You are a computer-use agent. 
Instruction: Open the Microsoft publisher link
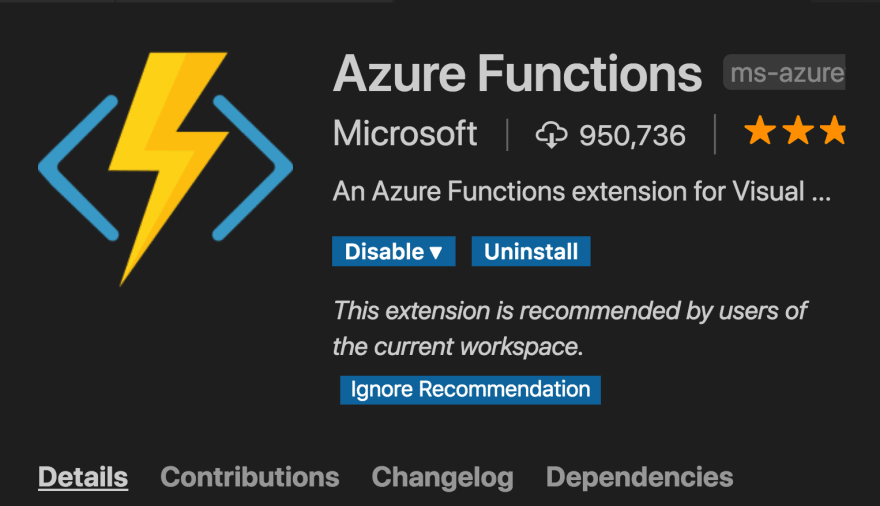click(405, 134)
